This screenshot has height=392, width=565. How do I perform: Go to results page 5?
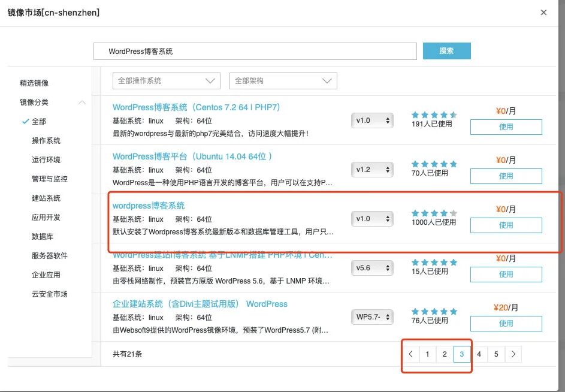pyautogui.click(x=496, y=354)
